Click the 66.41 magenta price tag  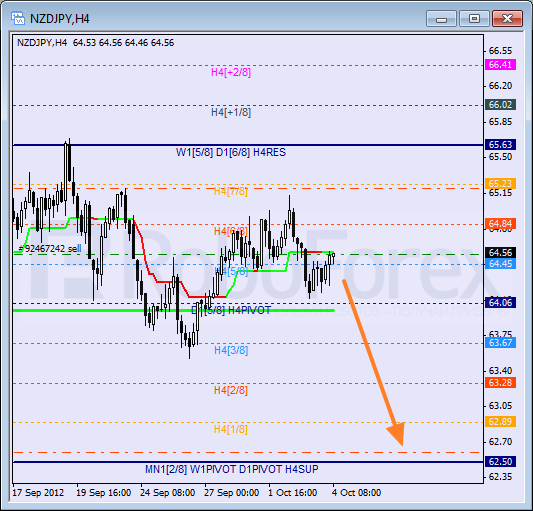click(x=500, y=64)
